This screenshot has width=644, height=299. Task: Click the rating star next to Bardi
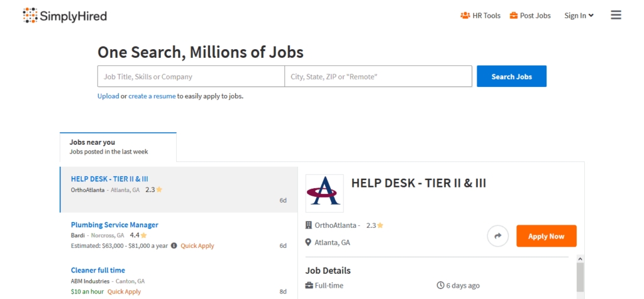[144, 235]
